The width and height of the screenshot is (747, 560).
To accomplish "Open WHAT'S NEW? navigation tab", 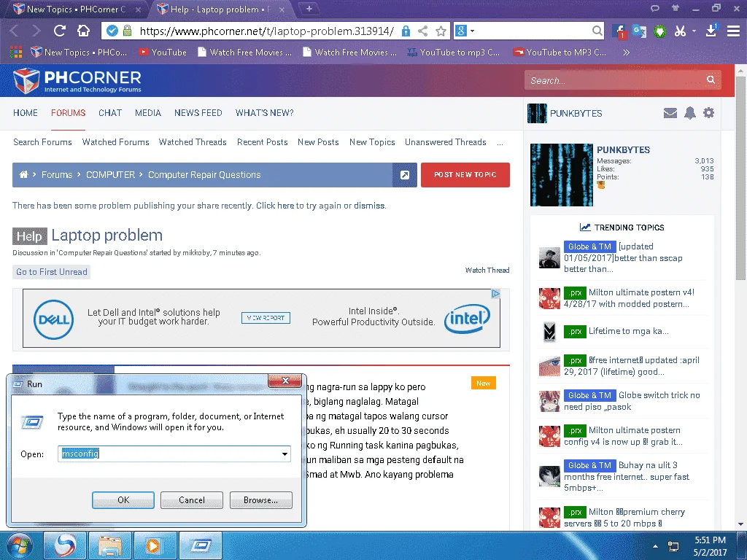I will (x=264, y=113).
